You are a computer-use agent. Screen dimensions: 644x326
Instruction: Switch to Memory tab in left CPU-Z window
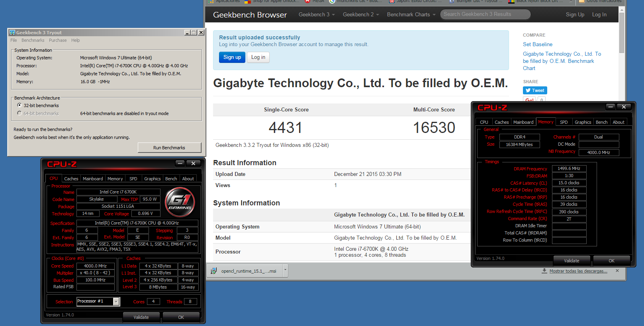click(x=115, y=179)
